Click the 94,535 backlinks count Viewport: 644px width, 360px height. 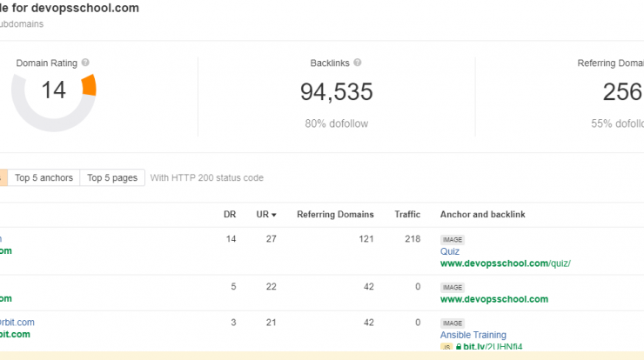coord(337,91)
